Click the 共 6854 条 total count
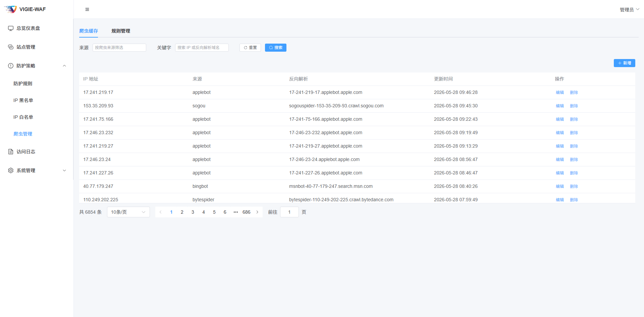Image resolution: width=644 pixels, height=317 pixels. pos(90,212)
